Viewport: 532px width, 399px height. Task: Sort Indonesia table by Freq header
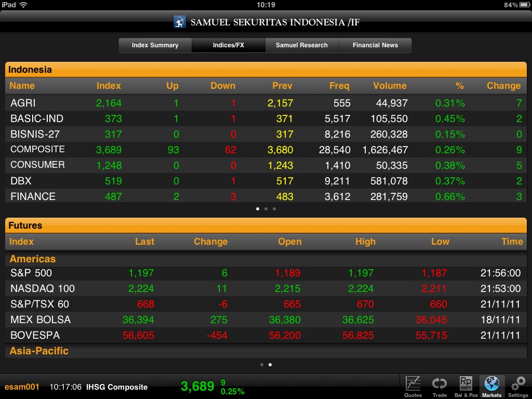(x=339, y=86)
